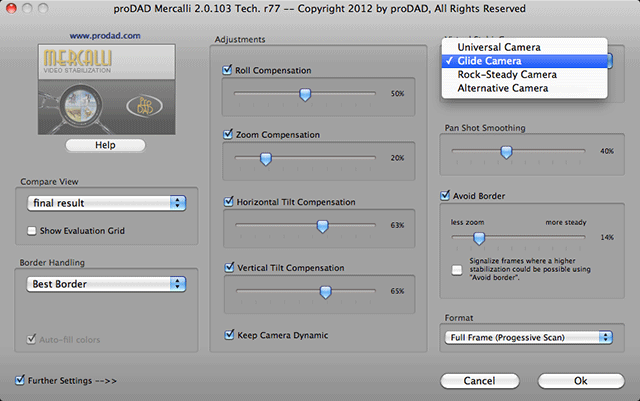
Task: Open the Compare View final result dropdown
Action: [107, 203]
